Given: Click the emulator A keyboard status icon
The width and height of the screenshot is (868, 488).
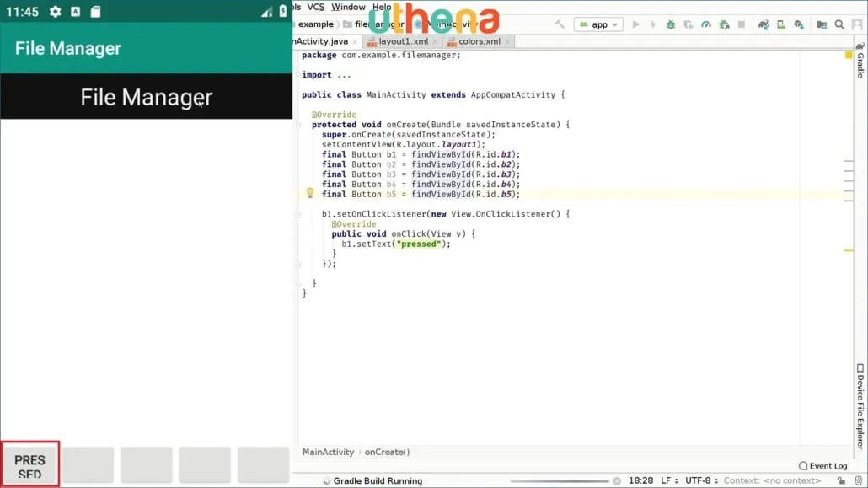Looking at the screenshot, I should (x=75, y=12).
